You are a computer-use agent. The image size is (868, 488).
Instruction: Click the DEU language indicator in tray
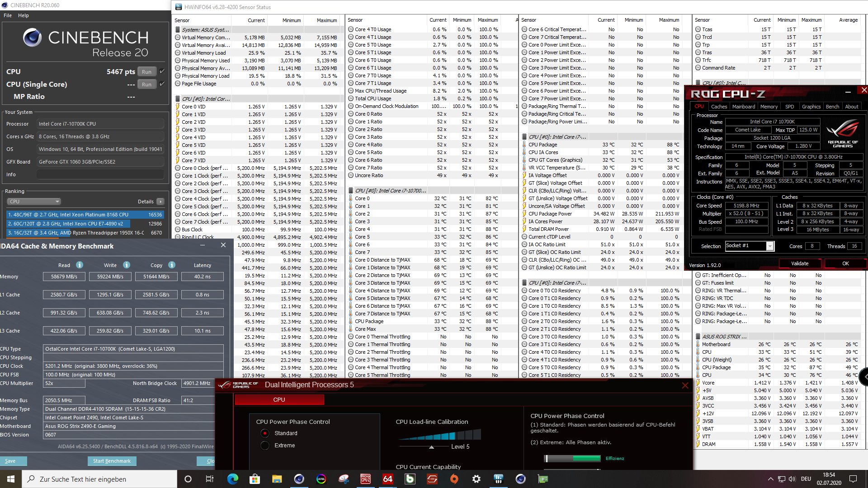tap(806, 479)
